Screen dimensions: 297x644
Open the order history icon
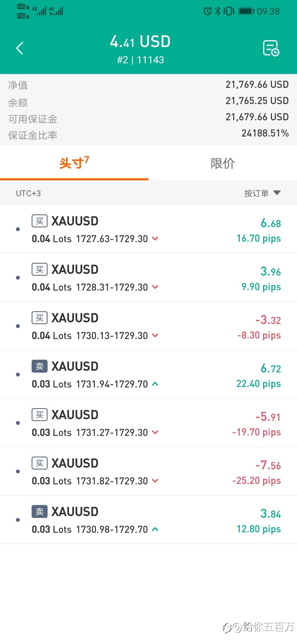tap(271, 48)
